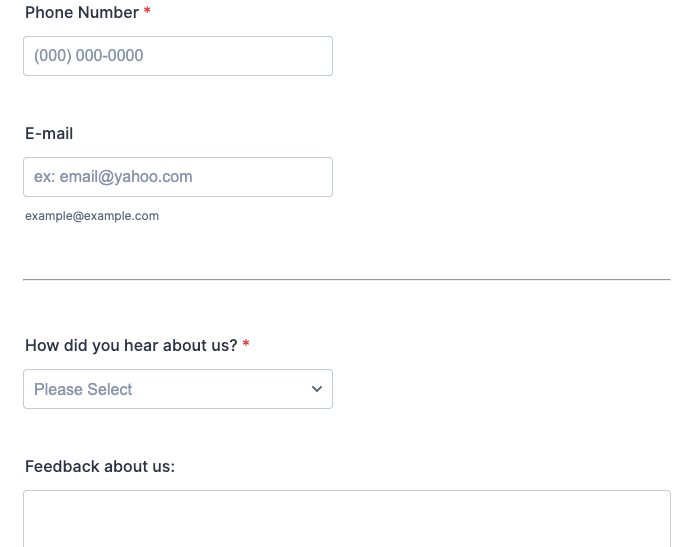This screenshot has height=547, width=690.
Task: Click the horizontal section divider line
Action: coord(346,280)
